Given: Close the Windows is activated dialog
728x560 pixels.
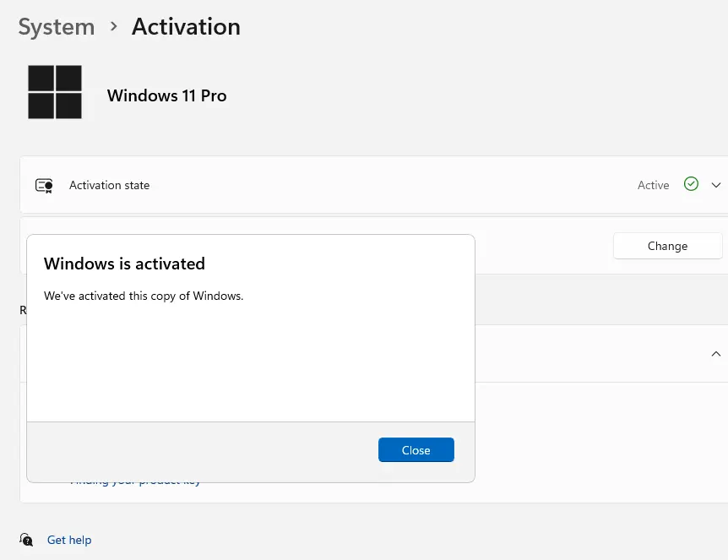Looking at the screenshot, I should [416, 450].
